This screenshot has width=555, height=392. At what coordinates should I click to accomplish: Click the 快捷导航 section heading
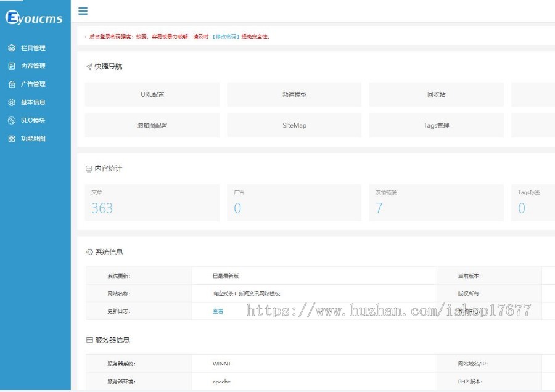109,67
